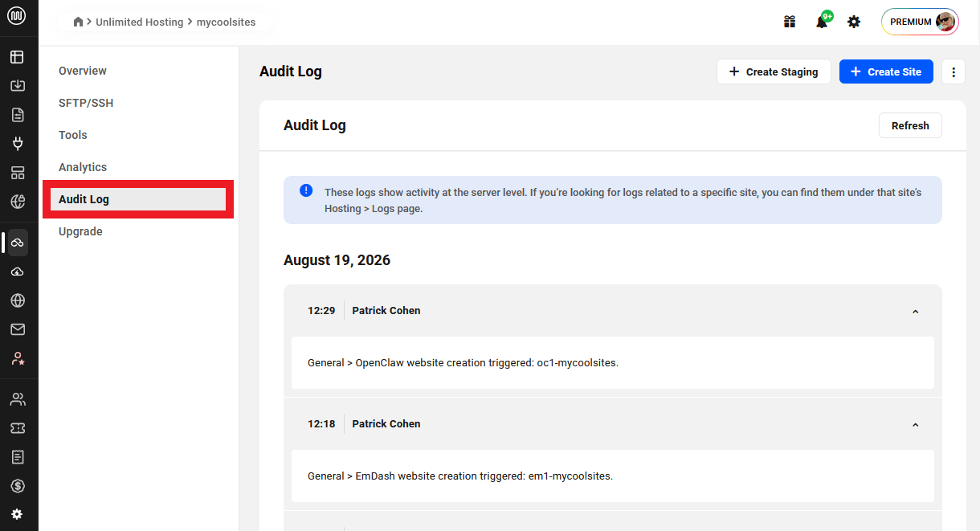Image resolution: width=980 pixels, height=531 pixels.
Task: Open the plain globe domains icon in sidebar
Action: click(17, 300)
